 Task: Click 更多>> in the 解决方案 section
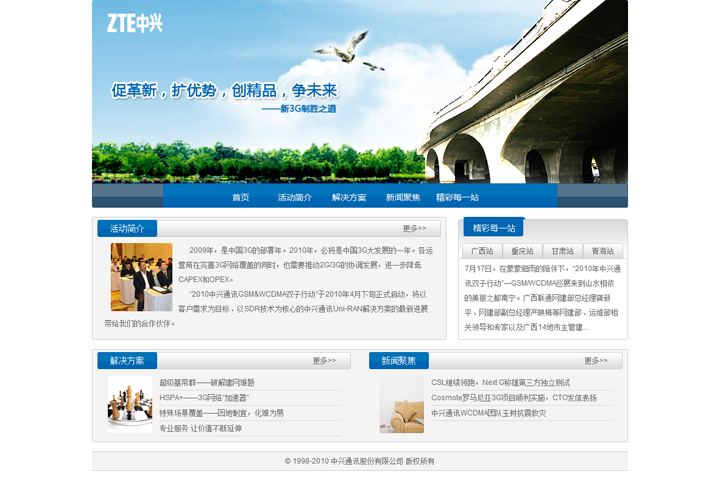click(x=324, y=361)
